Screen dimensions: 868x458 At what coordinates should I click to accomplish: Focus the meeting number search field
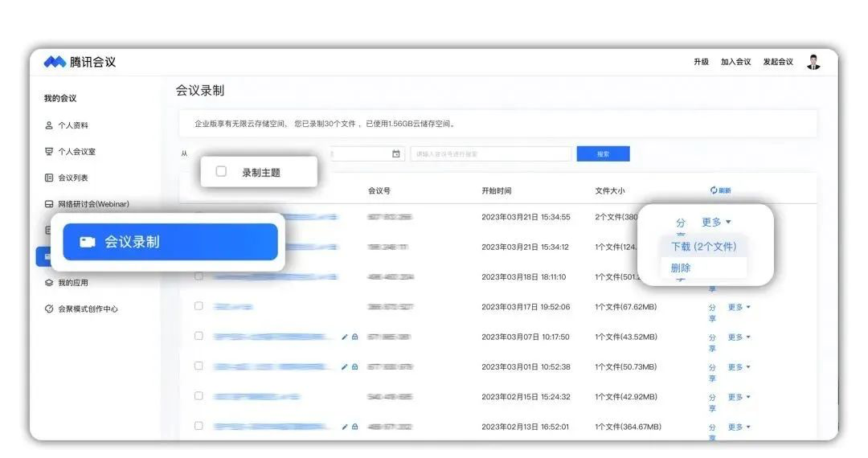(x=491, y=153)
